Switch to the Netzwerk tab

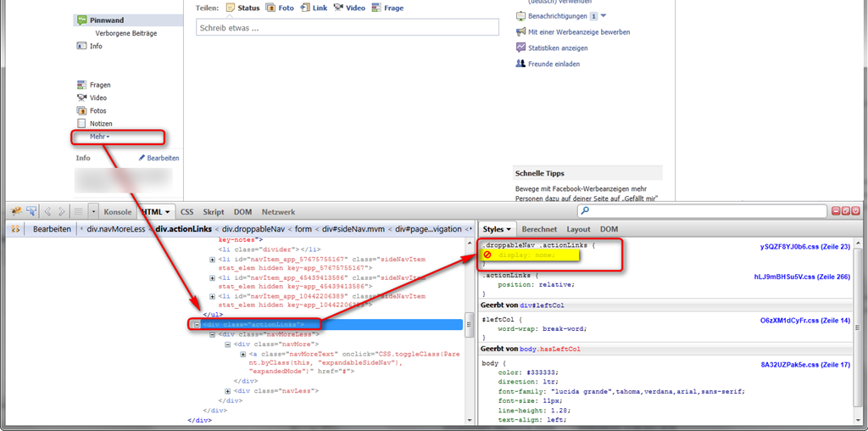tap(278, 211)
